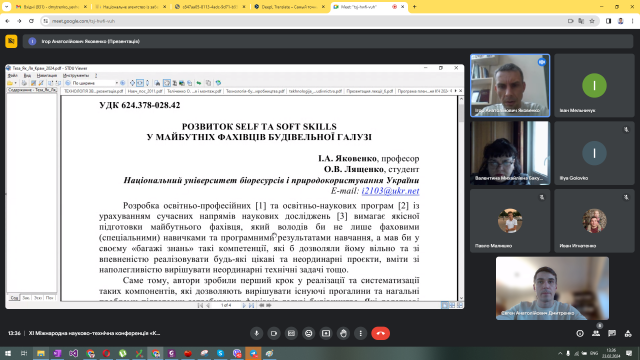Open chat with everyone panel
Viewport: 640px width, 360px height.
(612, 333)
